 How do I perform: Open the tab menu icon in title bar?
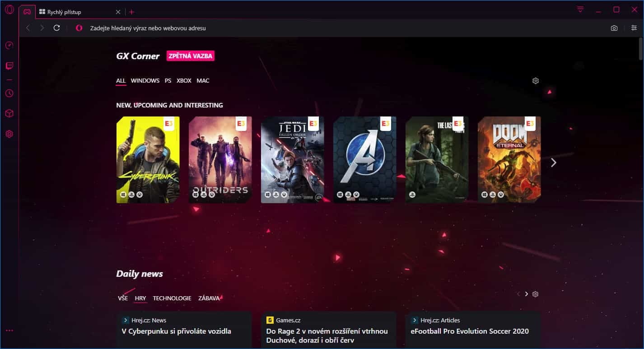580,9
